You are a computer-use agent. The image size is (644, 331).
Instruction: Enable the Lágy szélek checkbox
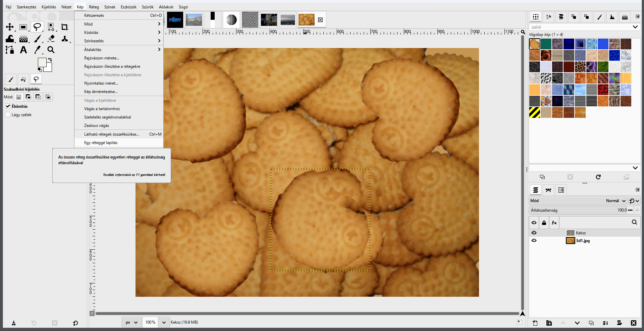click(8, 114)
